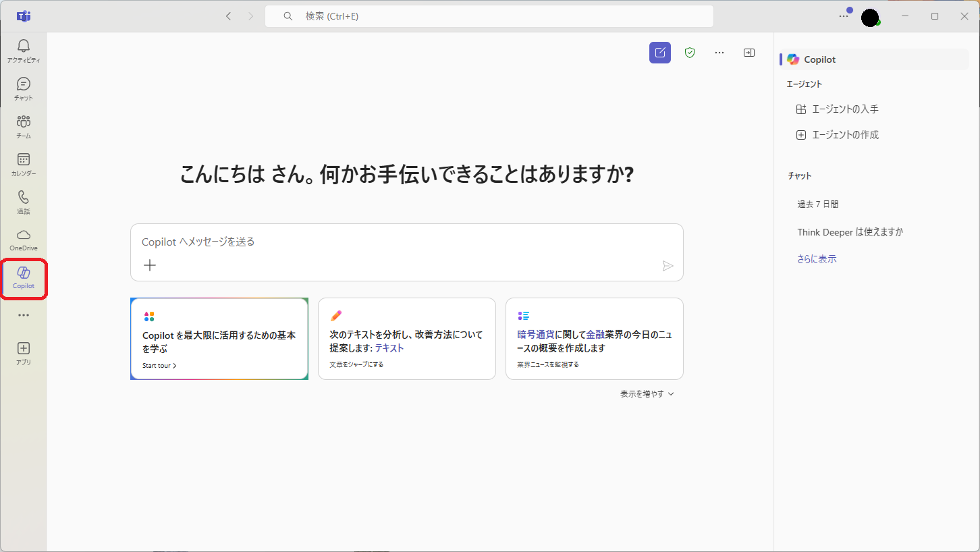Collapse the side panel icon
This screenshot has width=980, height=552.
(x=749, y=53)
